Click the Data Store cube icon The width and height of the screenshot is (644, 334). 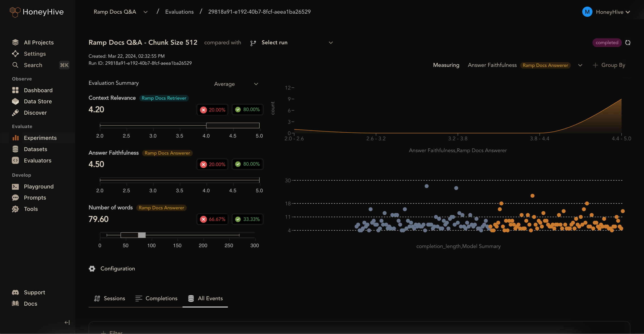click(15, 101)
